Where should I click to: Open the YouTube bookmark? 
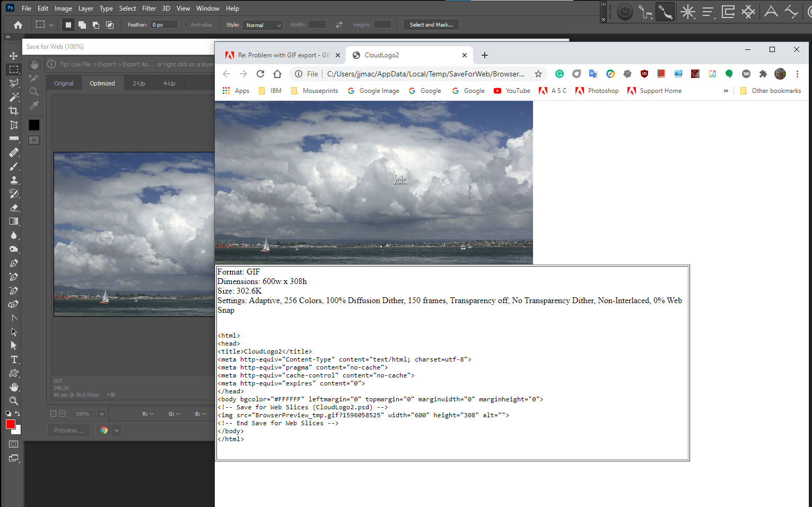point(511,91)
